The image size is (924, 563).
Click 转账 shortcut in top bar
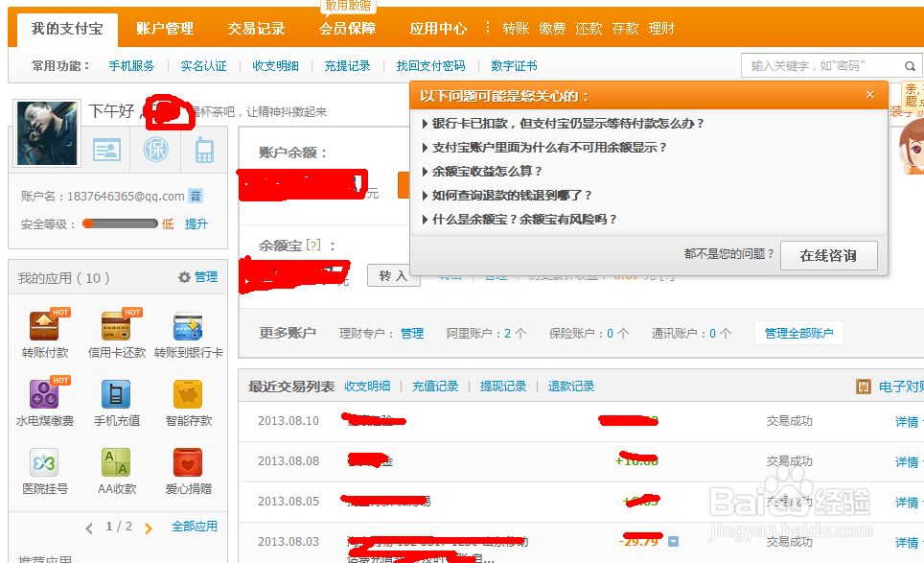pos(516,29)
